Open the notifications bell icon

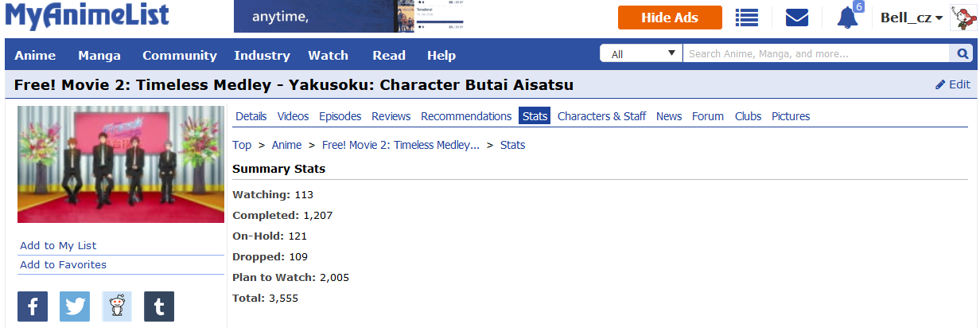click(x=847, y=18)
